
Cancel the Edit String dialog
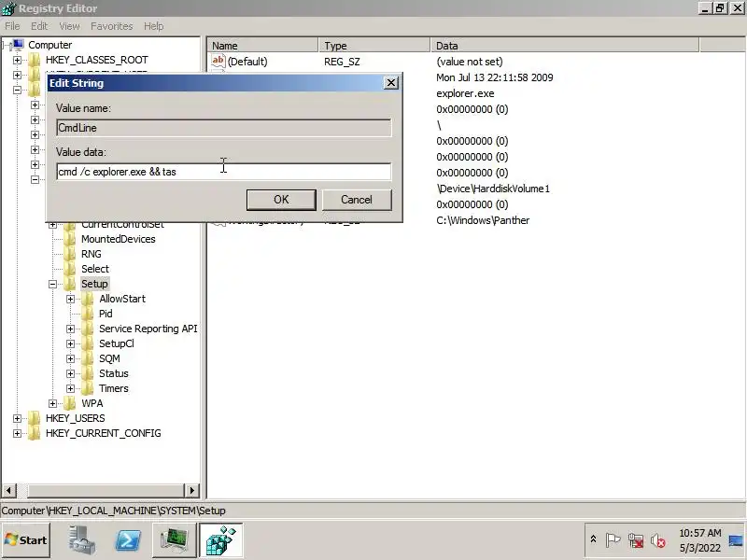click(357, 200)
